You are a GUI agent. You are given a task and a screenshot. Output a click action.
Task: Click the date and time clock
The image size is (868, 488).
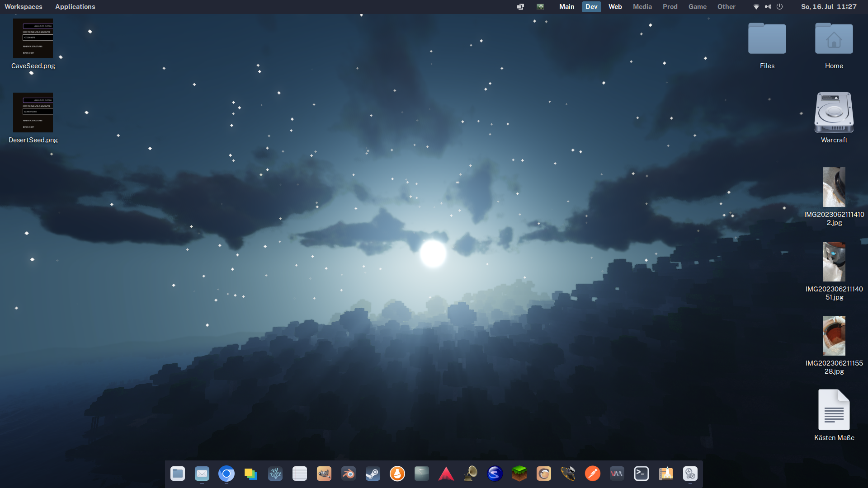pyautogui.click(x=828, y=7)
